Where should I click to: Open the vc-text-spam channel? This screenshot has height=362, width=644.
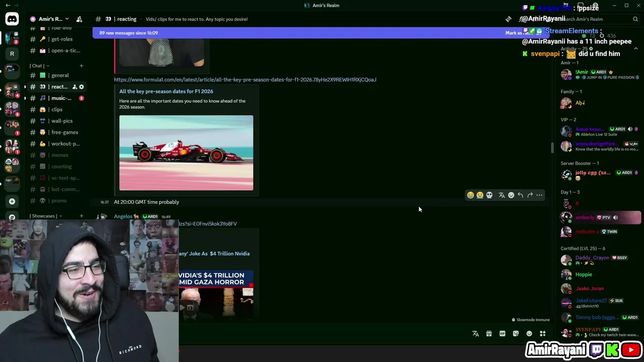(x=56, y=178)
